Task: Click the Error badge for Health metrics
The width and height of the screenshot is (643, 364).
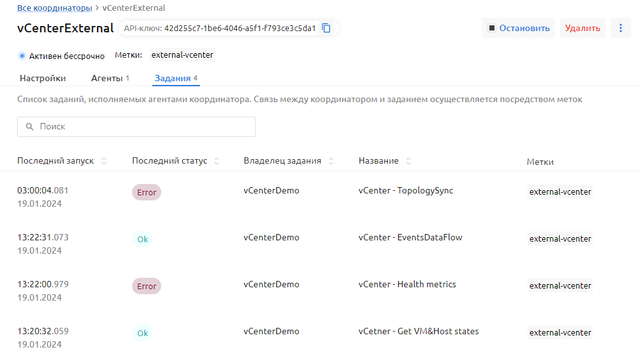Action: click(147, 286)
